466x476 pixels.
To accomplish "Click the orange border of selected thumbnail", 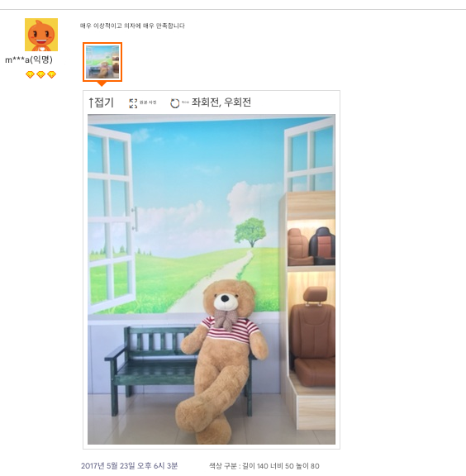I will 102,44.
